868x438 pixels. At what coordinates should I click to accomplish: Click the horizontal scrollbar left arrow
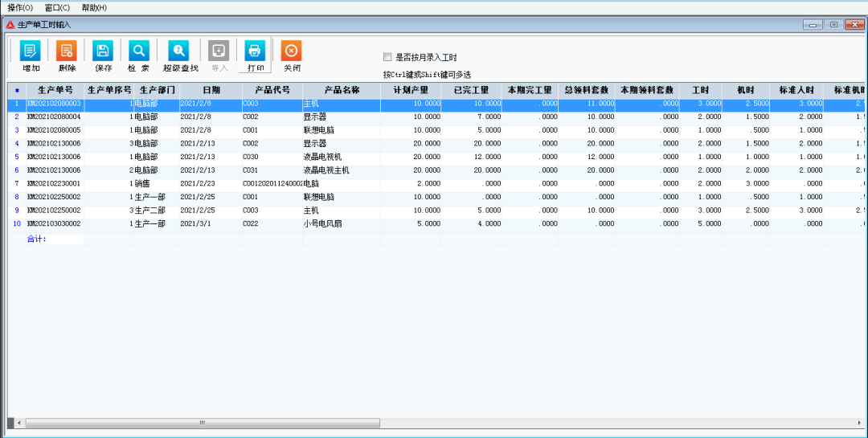(18, 423)
